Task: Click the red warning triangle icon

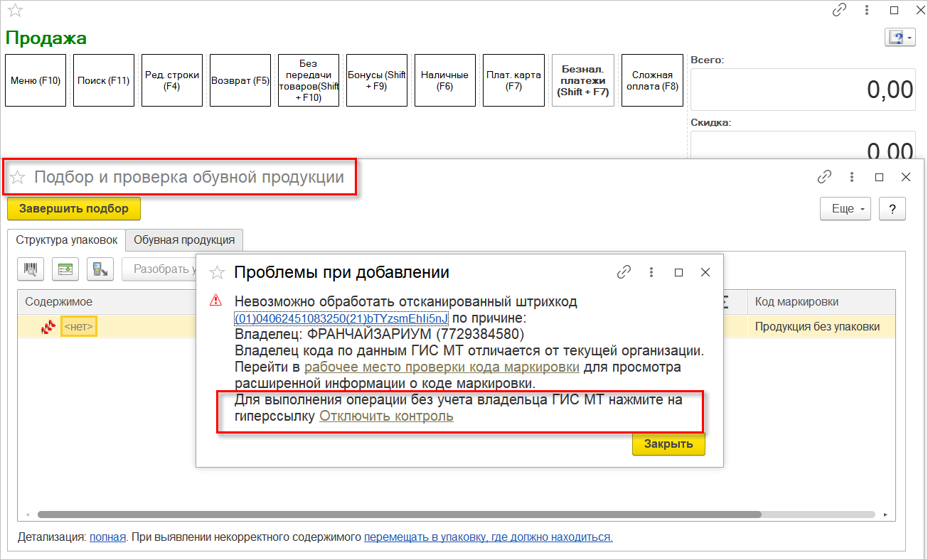Action: pyautogui.click(x=215, y=301)
